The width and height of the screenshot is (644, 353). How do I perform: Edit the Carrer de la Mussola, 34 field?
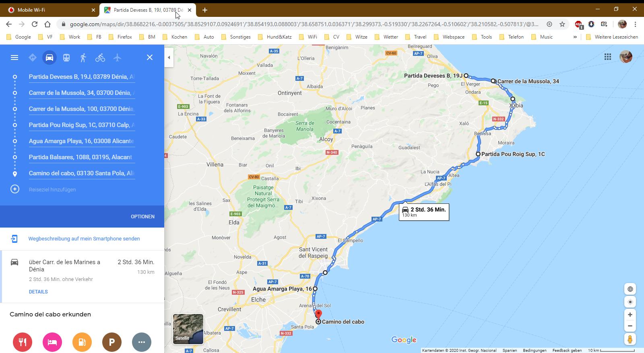pos(82,93)
